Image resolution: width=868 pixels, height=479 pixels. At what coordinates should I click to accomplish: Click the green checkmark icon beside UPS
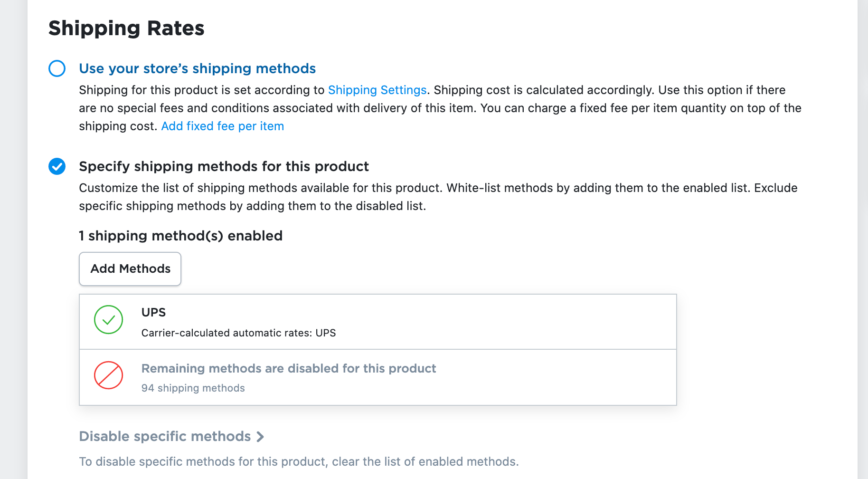click(x=108, y=319)
